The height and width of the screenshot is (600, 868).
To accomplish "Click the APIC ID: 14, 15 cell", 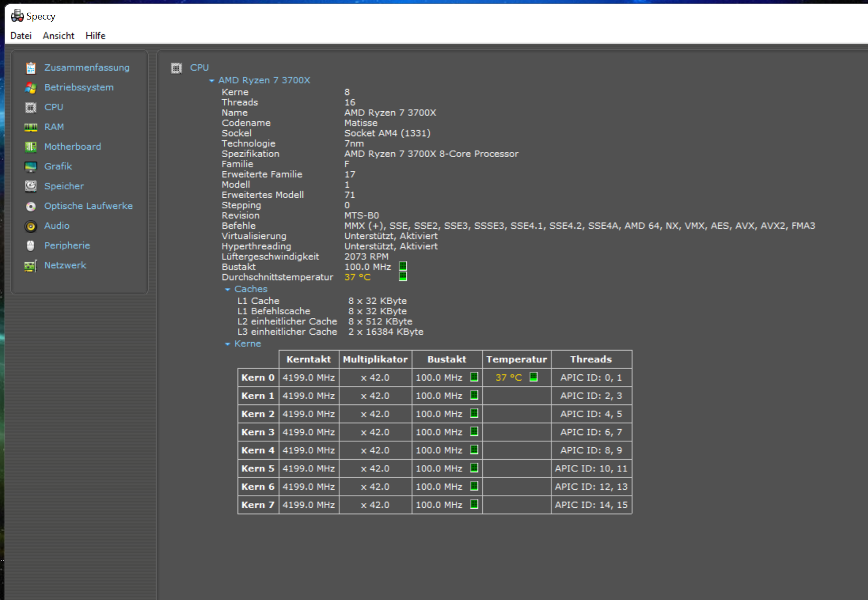I will [591, 505].
